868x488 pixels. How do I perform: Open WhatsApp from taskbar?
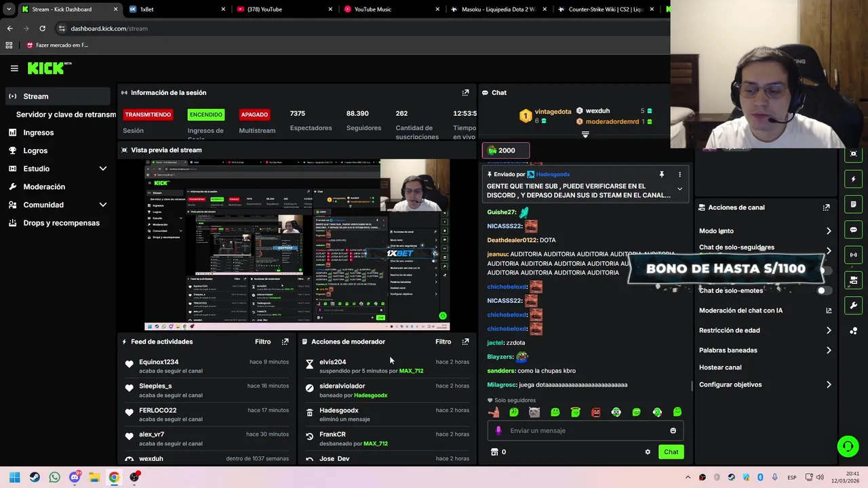click(x=54, y=477)
